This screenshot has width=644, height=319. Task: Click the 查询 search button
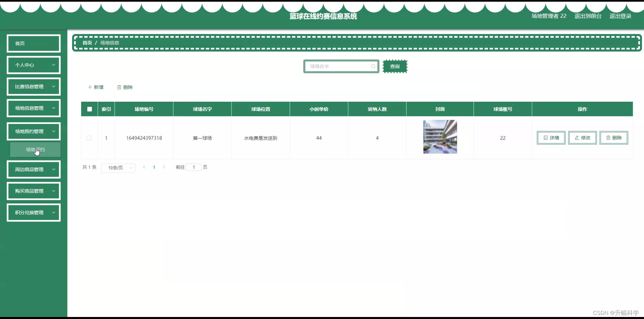(395, 66)
